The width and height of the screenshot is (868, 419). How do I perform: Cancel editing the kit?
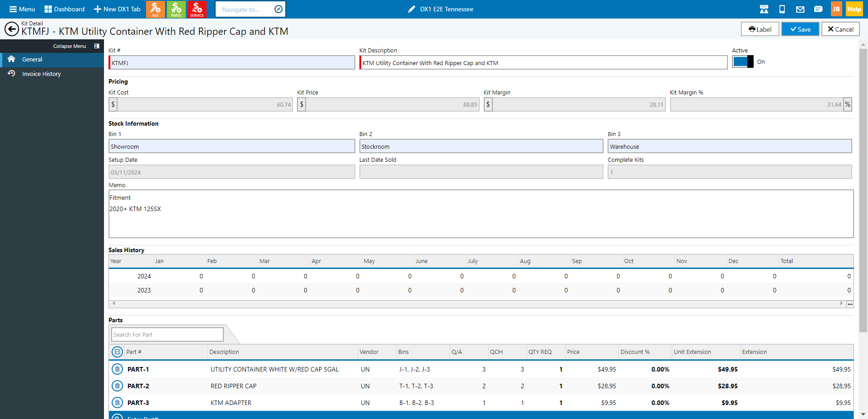click(x=840, y=29)
